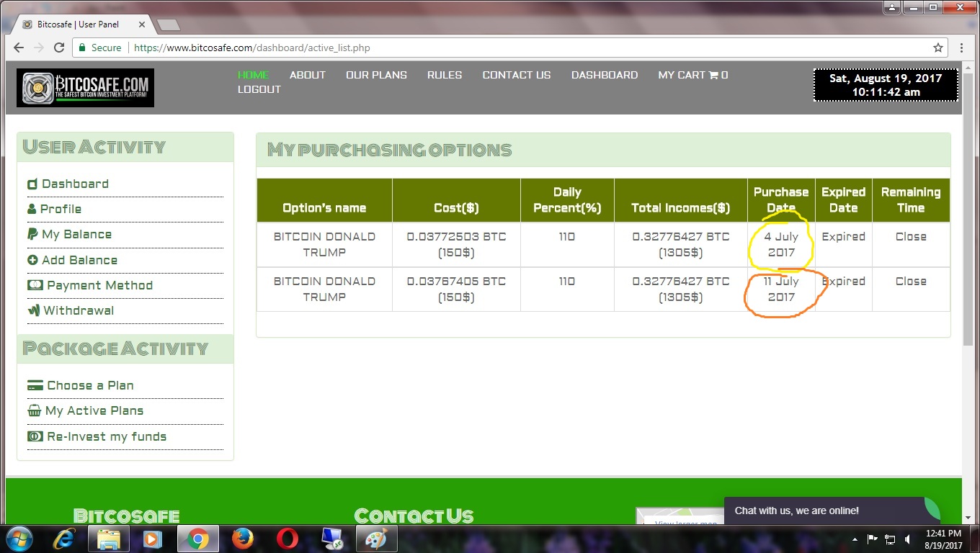Click the Secure padlock indicator
The height and width of the screenshot is (553, 980).
click(x=99, y=48)
